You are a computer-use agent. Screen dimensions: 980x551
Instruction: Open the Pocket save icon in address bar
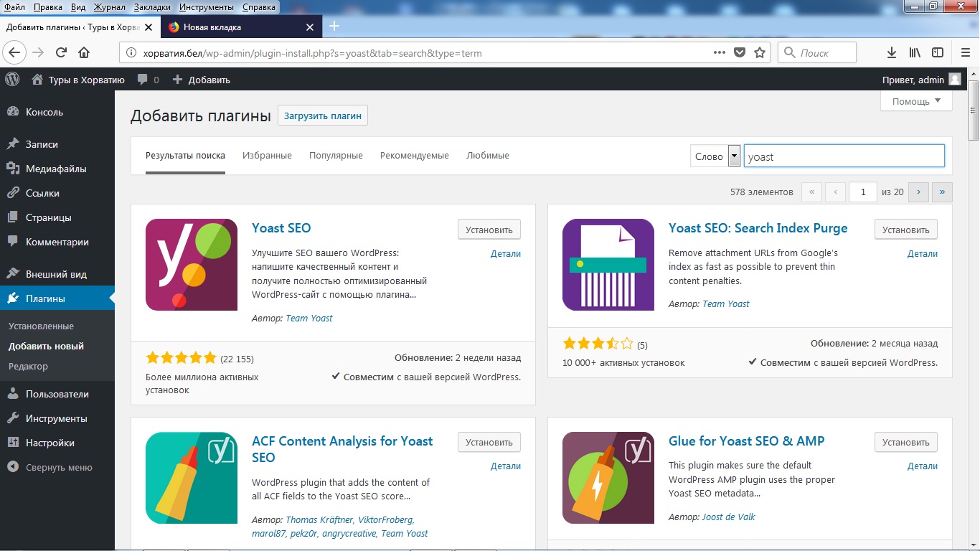[x=740, y=52]
